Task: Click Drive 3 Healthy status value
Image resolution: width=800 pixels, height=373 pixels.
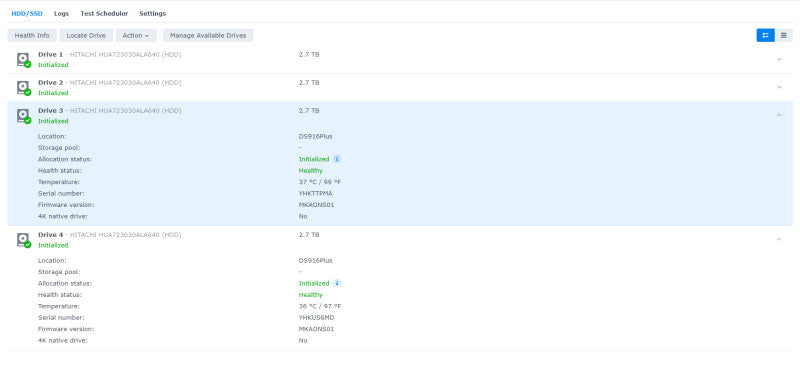Action: (x=311, y=170)
